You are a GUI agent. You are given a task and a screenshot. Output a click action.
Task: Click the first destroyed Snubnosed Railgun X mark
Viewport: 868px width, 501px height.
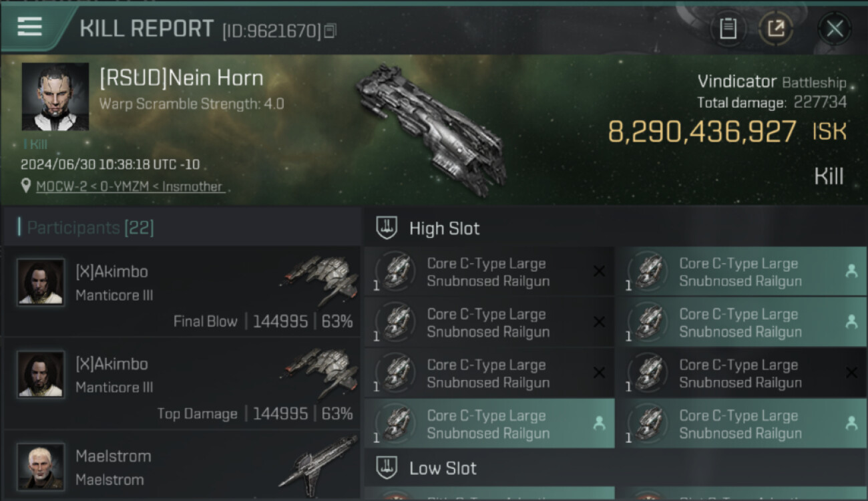[599, 271]
